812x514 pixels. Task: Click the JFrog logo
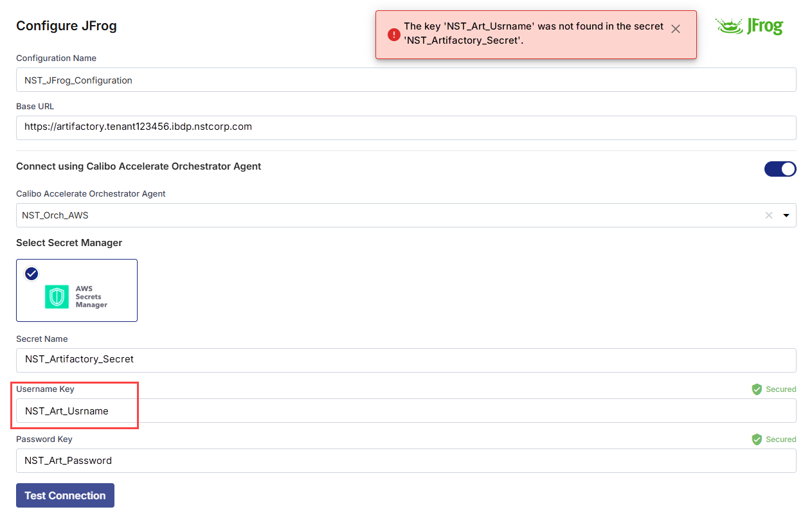(749, 26)
